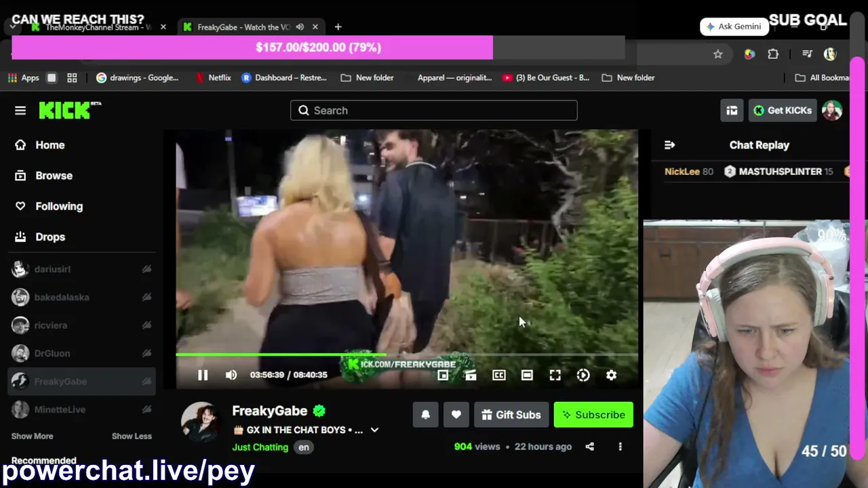
Task: Mute the video player volume
Action: click(231, 375)
